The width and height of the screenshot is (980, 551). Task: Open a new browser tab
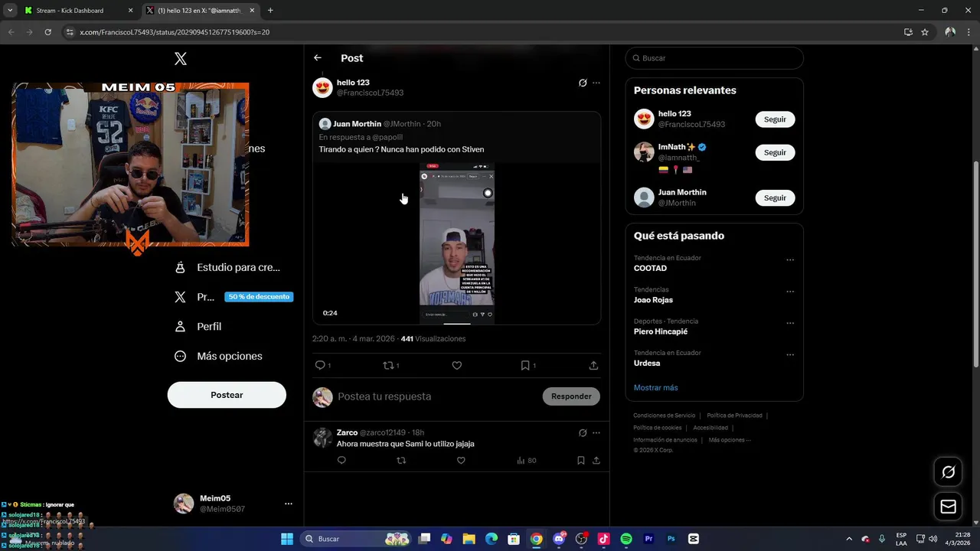tap(270, 11)
